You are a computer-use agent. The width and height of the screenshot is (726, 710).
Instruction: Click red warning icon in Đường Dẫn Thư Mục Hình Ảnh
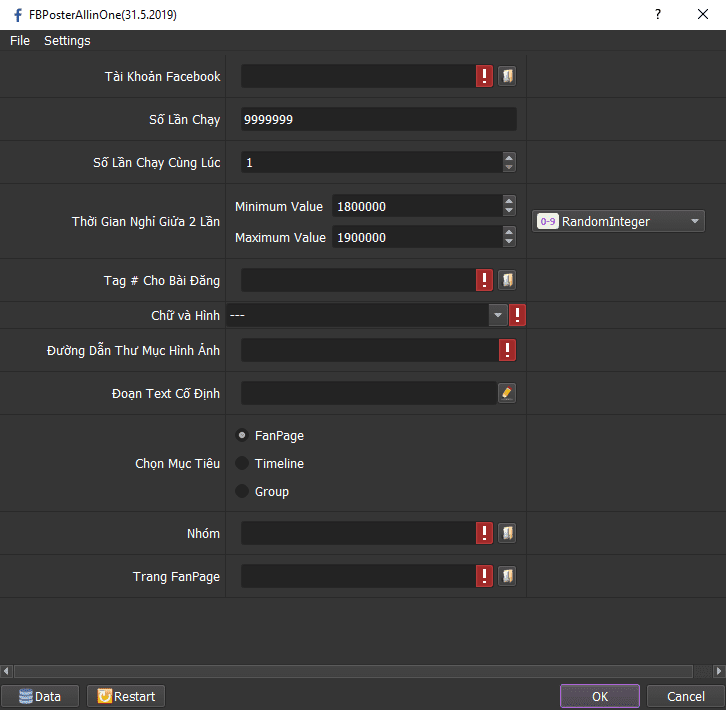[x=507, y=350]
